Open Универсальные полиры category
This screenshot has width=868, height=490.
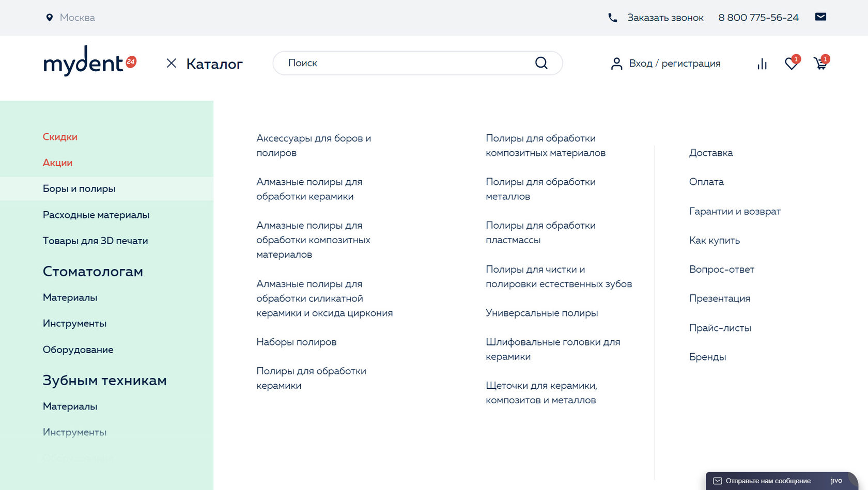(541, 313)
